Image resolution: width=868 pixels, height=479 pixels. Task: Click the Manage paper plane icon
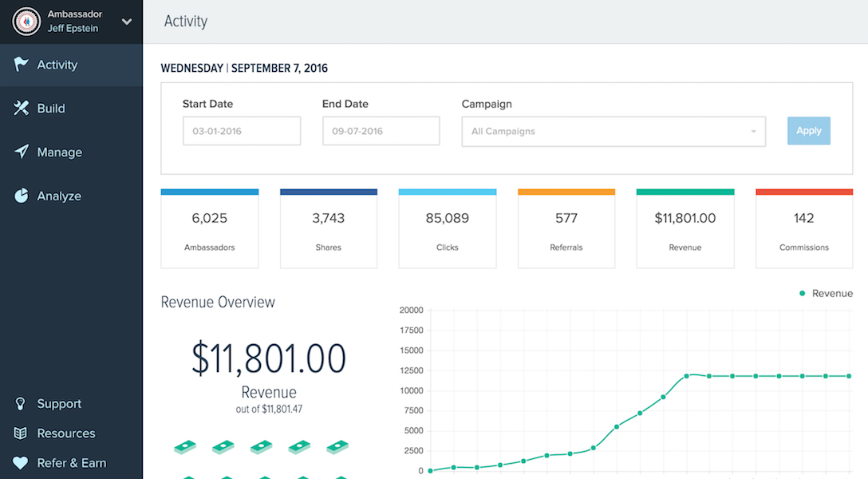pos(22,152)
